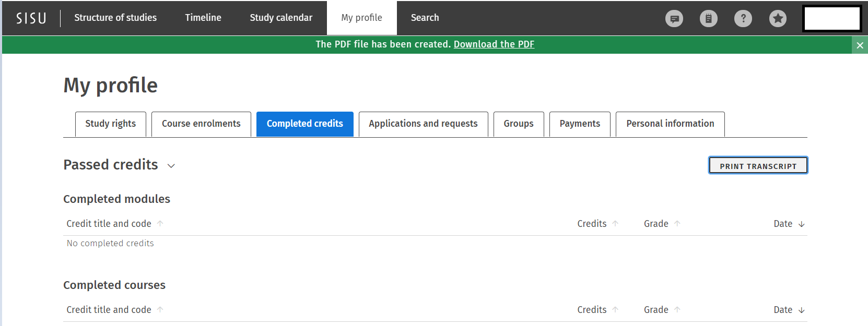Open the Course enrolments tab

pos(201,124)
